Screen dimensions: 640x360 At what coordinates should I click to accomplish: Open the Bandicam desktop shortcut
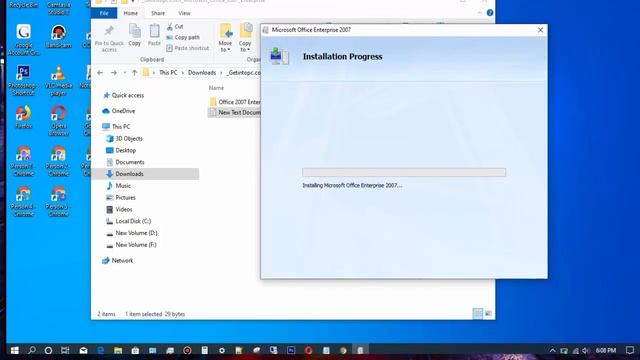tap(58, 36)
